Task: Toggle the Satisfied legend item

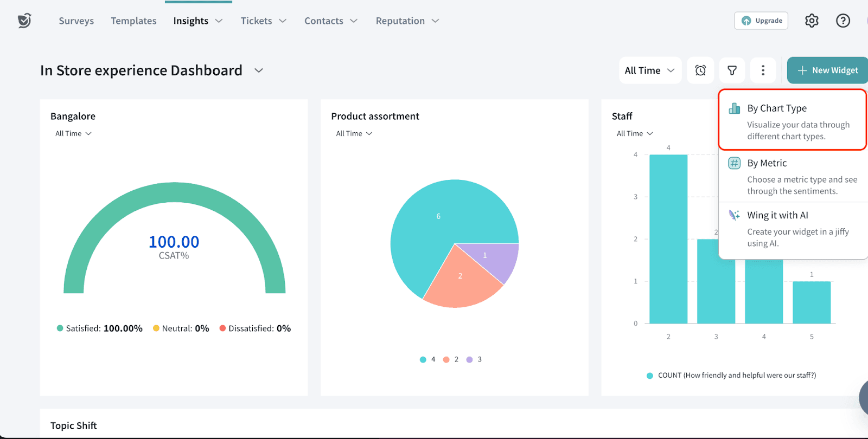Action: [99, 328]
